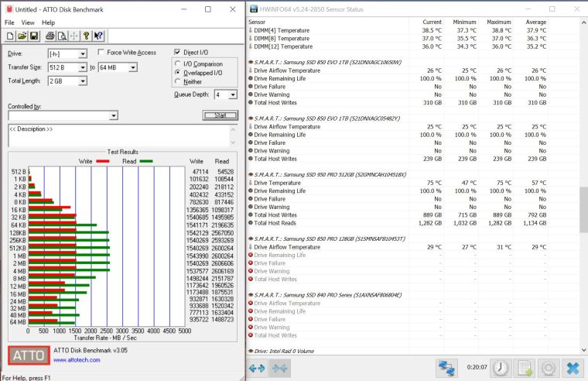Click the collapse columns arrows icon in HWiNFO
Image resolution: width=588 pixels, height=381 pixels.
point(280,369)
